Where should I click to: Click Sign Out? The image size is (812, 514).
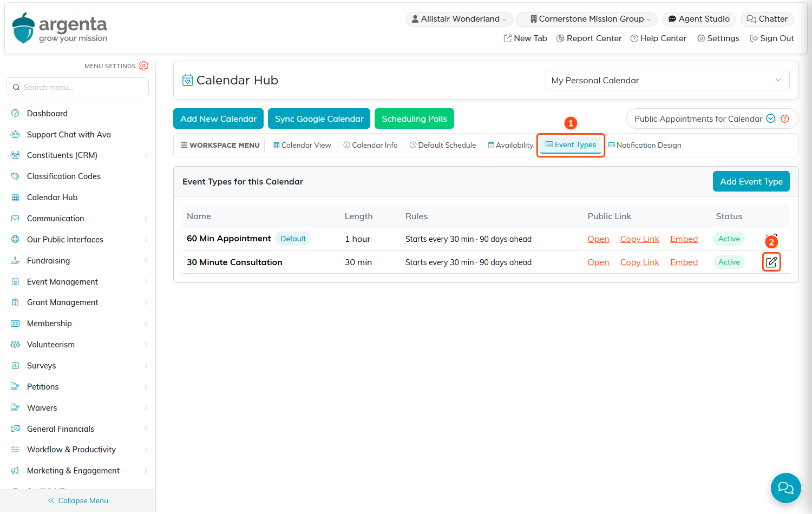pos(772,38)
